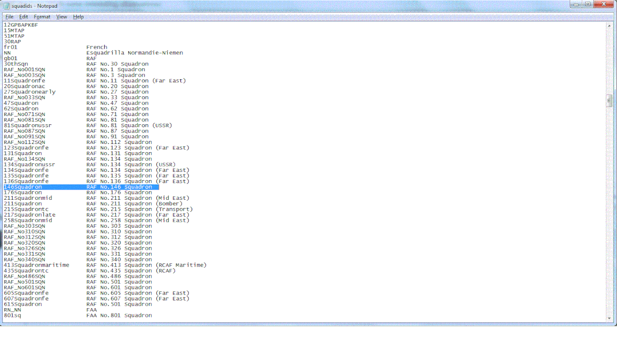Click the ID "217Squadronlate"
Image resolution: width=617 pixels, height=364 pixels.
[30, 215]
